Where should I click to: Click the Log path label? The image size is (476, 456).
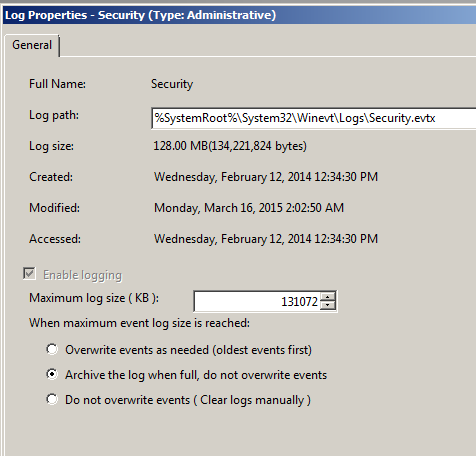point(54,115)
